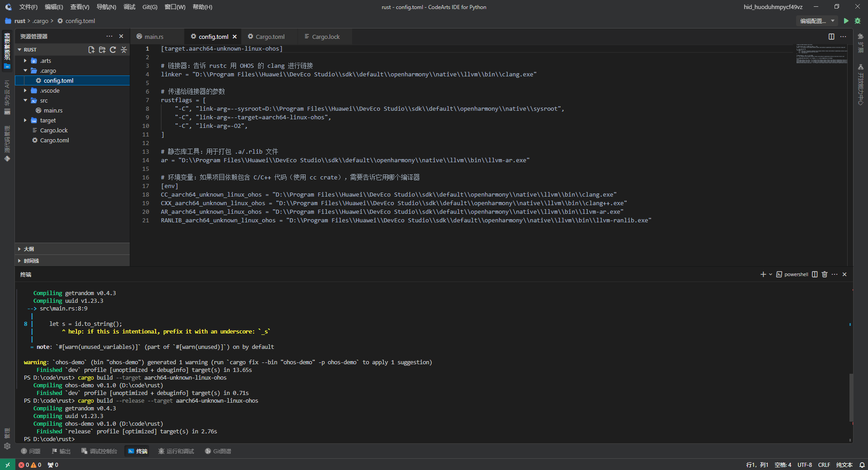Viewport: 868px width, 470px height.
Task: Create a new folder in the RUST explorer
Action: click(102, 50)
